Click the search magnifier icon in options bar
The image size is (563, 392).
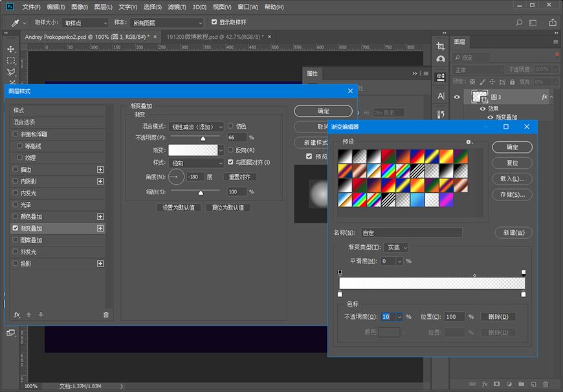[x=519, y=23]
